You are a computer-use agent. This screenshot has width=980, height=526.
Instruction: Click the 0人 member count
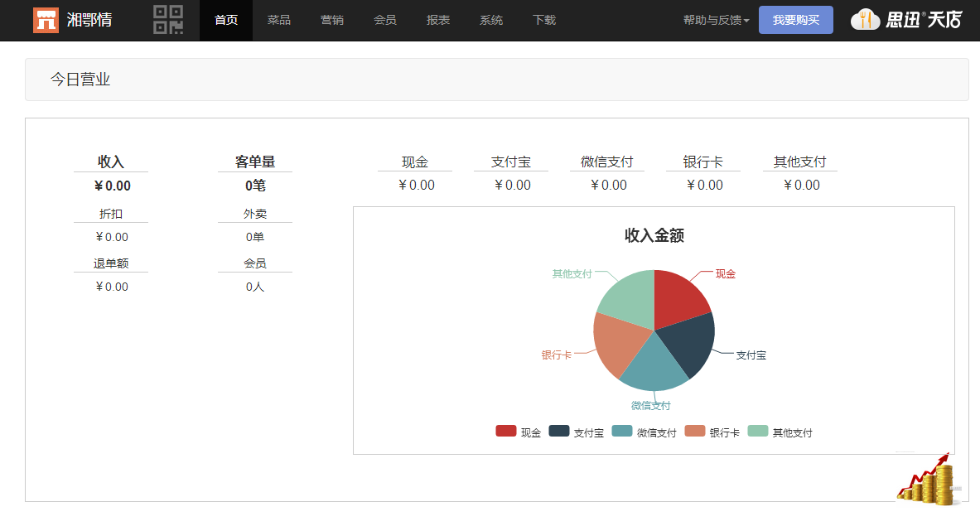[255, 287]
